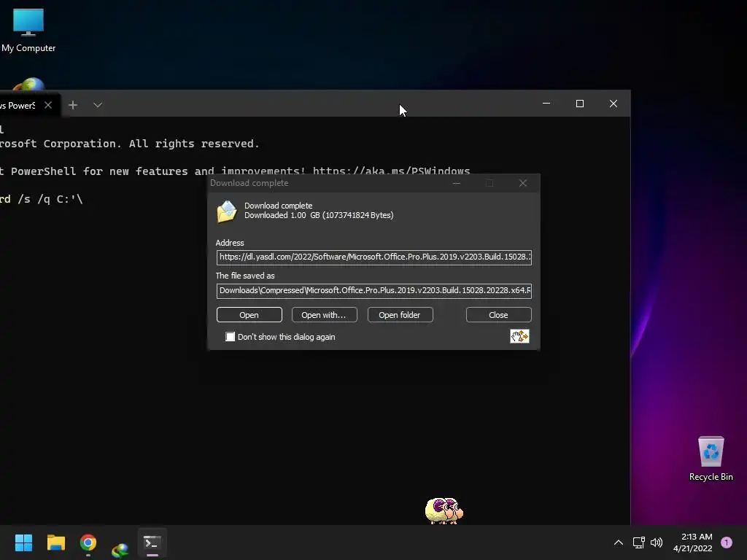Open Google Chrome from the taskbar

tap(88, 542)
